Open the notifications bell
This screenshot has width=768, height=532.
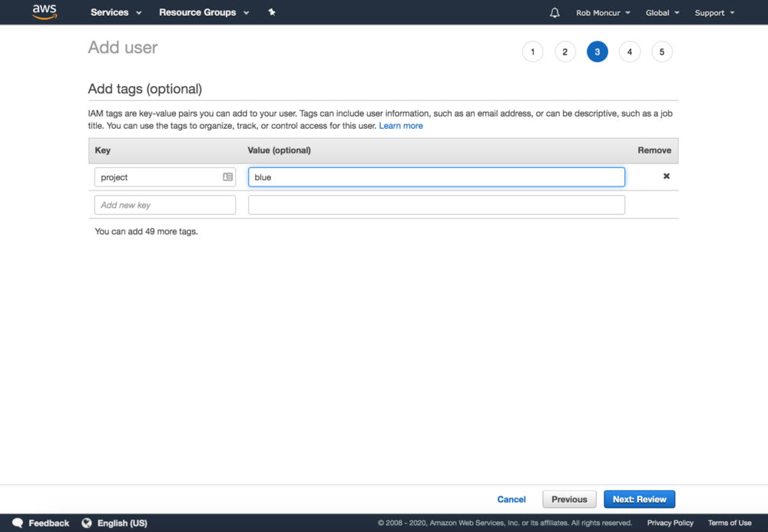554,13
